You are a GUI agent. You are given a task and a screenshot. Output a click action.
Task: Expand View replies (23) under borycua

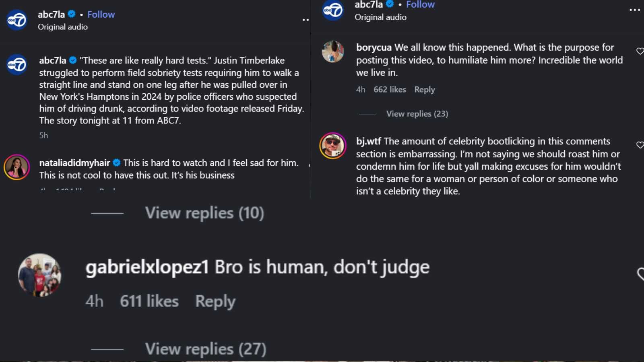coord(417,114)
